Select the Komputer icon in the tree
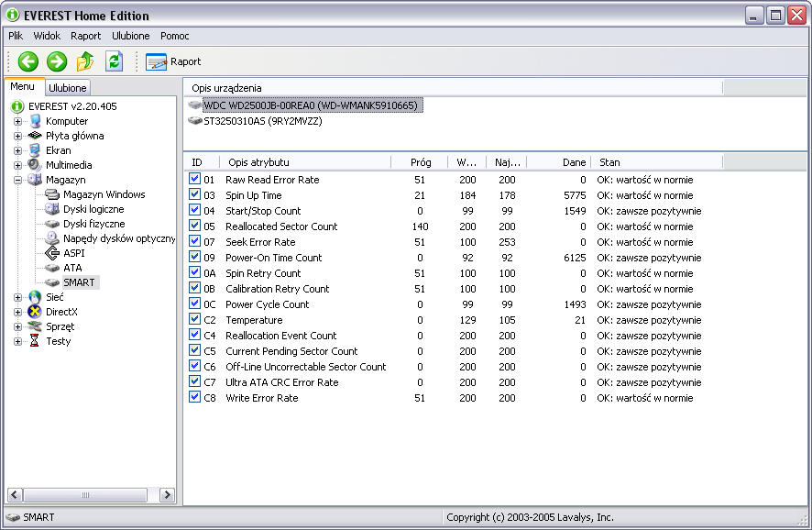Image resolution: width=812 pixels, height=530 pixels. click(35, 121)
